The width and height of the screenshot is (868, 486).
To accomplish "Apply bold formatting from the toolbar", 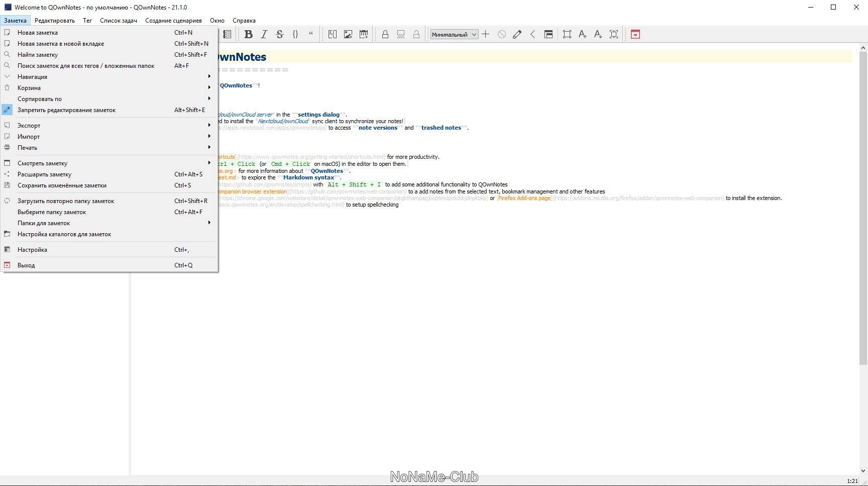I will (x=248, y=34).
